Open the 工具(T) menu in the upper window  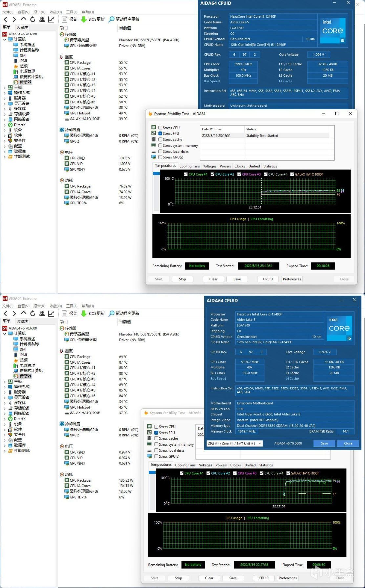click(x=72, y=12)
